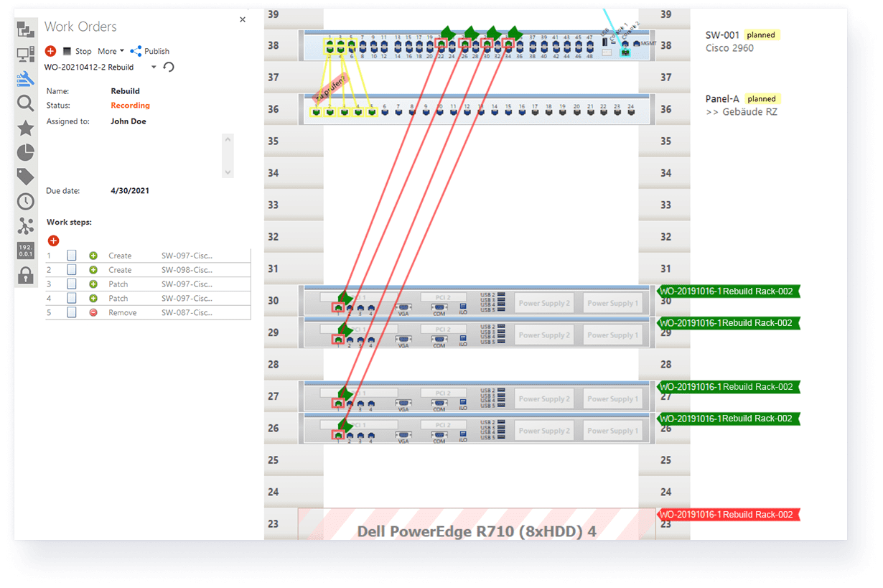This screenshot has height=588, width=883.
Task: Open the tools (wrench) panel in the sidebar
Action: [x=25, y=79]
